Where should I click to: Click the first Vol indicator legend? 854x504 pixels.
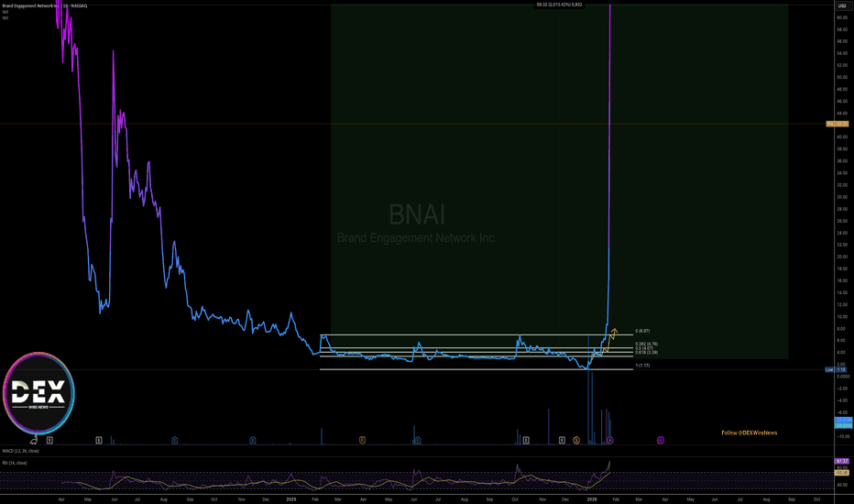click(5, 12)
